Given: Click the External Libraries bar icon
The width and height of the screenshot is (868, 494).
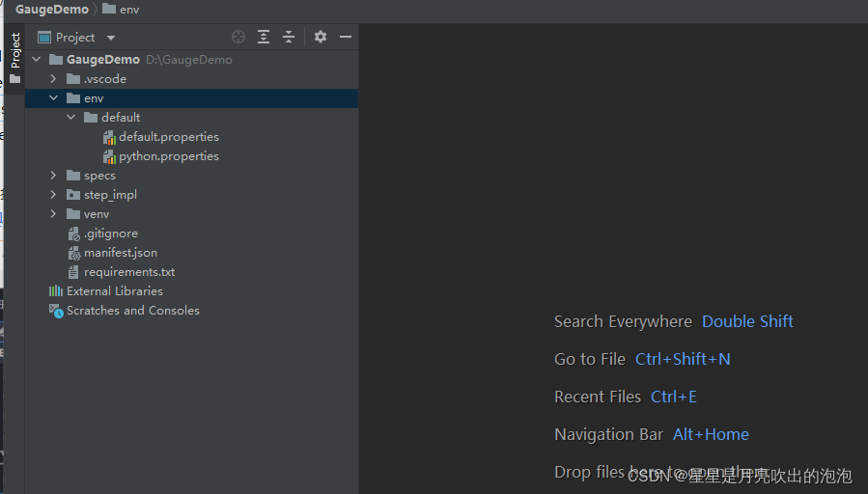Looking at the screenshot, I should (x=56, y=291).
